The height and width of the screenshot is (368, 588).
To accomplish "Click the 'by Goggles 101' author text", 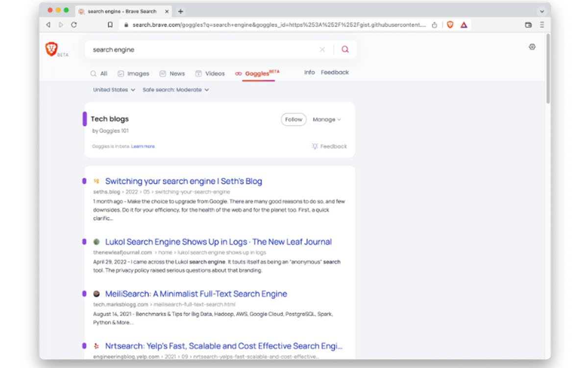I will coord(111,131).
